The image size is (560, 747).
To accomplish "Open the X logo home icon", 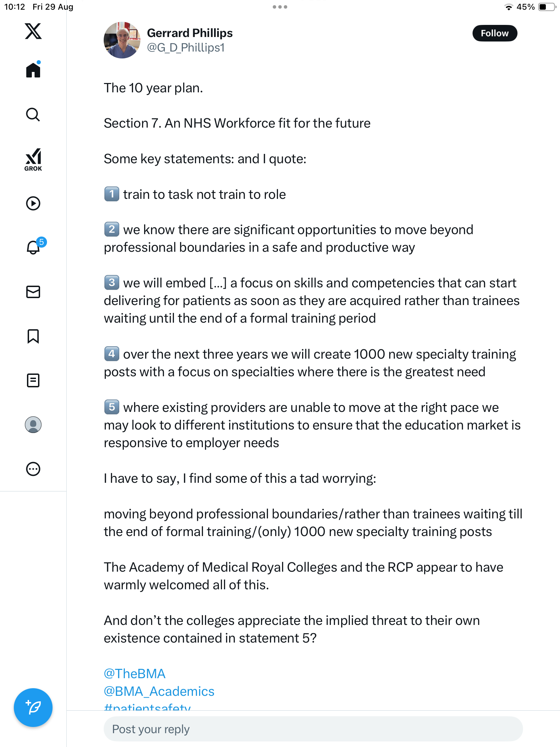I will coord(33,31).
